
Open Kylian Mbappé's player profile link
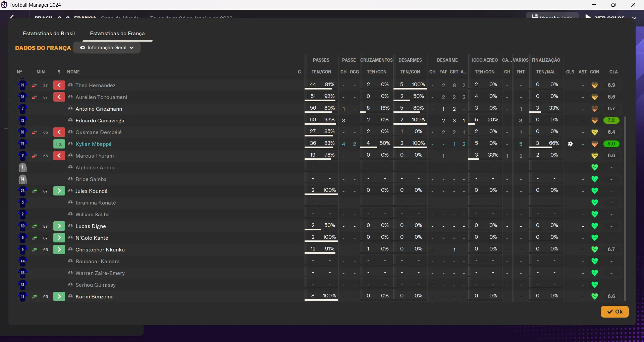(x=93, y=144)
